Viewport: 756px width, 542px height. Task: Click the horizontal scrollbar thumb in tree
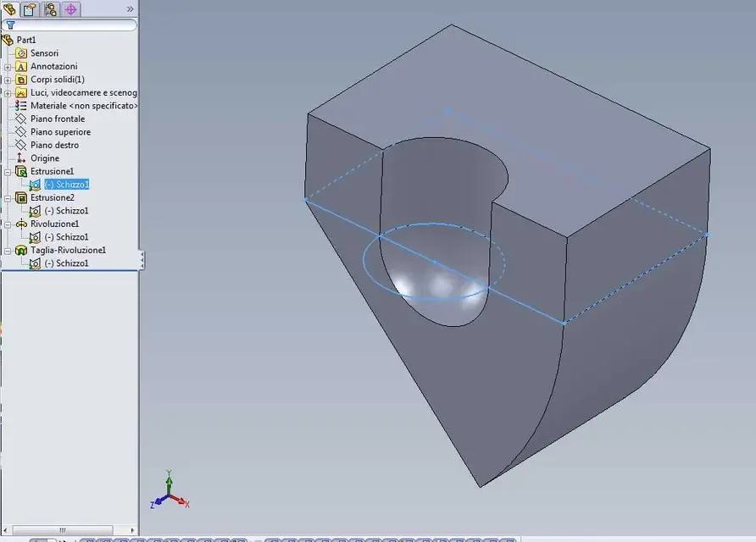pyautogui.click(x=63, y=530)
